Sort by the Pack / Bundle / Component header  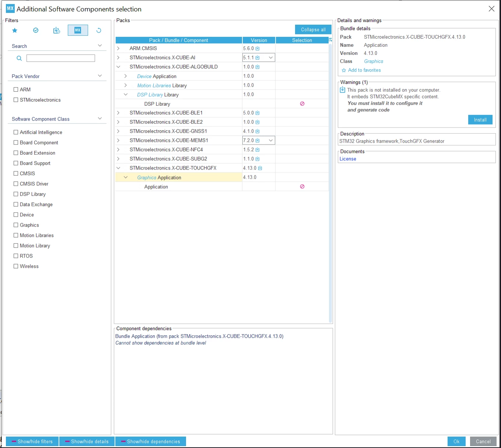coord(179,40)
